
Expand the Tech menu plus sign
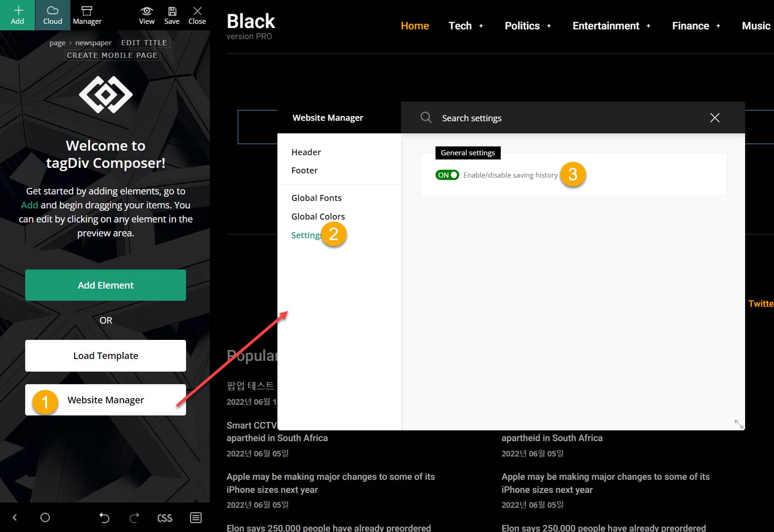click(x=481, y=26)
